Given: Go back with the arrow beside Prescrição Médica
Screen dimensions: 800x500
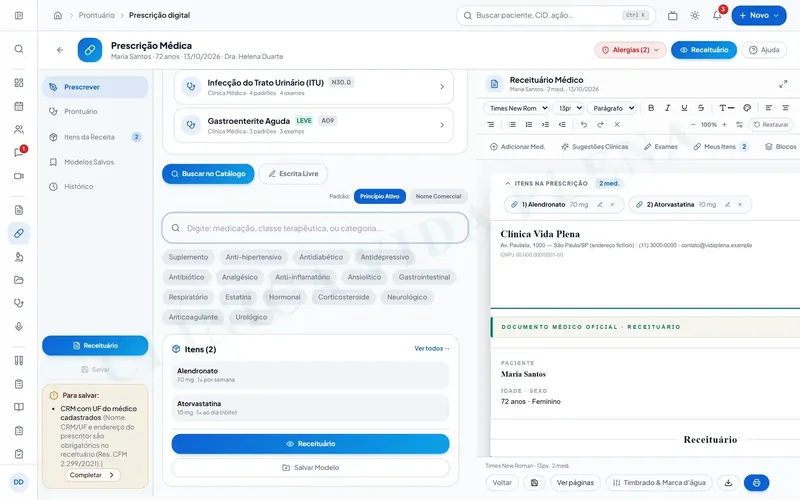Looking at the screenshot, I should (x=60, y=50).
